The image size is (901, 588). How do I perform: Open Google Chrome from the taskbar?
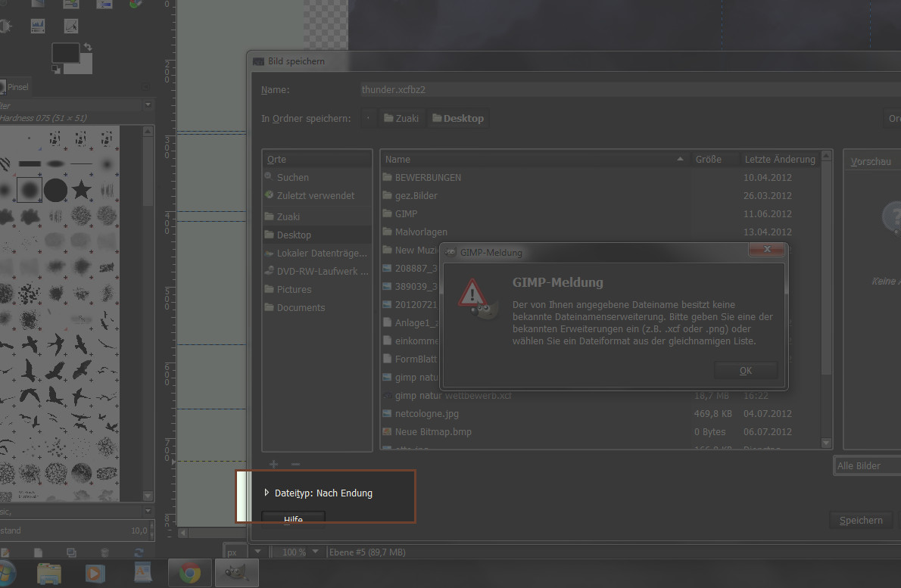pos(189,573)
